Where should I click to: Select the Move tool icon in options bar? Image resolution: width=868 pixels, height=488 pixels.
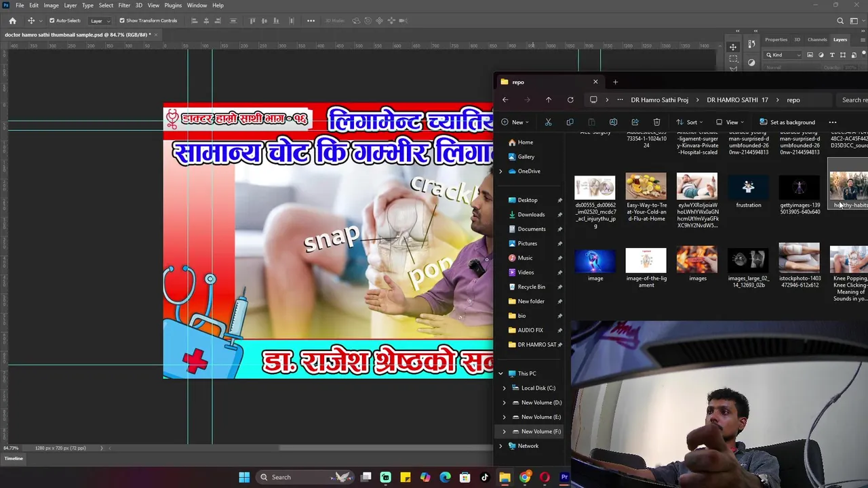point(31,20)
